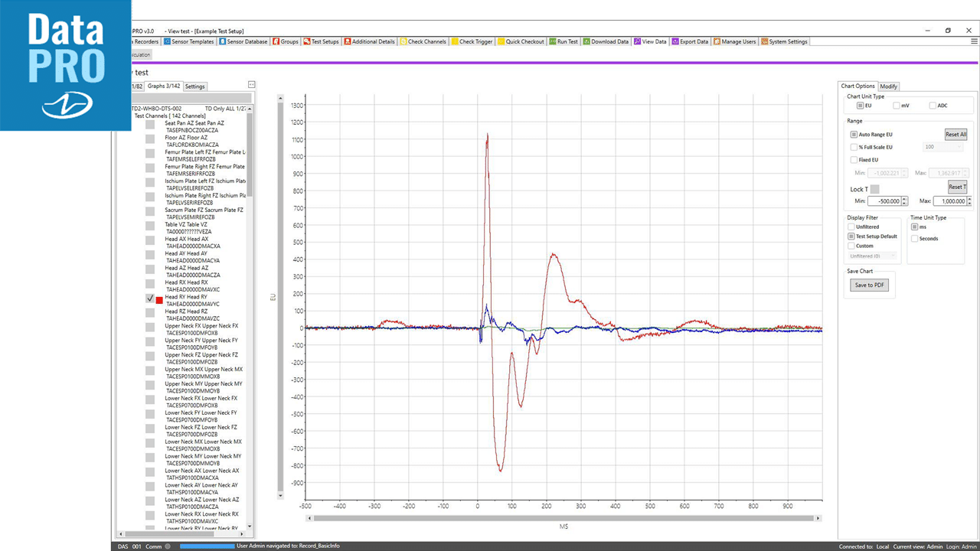Screen dimensions: 980x551
Task: Uncheck the Head RY channel checkbox
Action: pos(150,299)
